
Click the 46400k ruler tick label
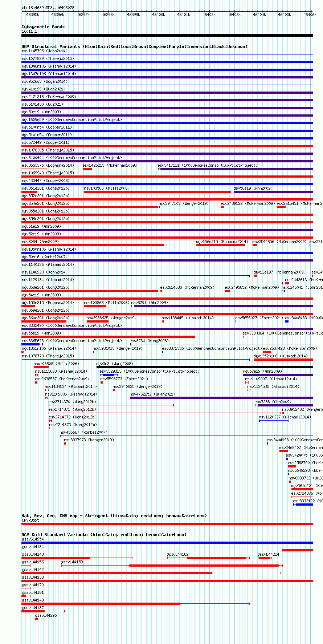pyautogui.click(x=159, y=15)
